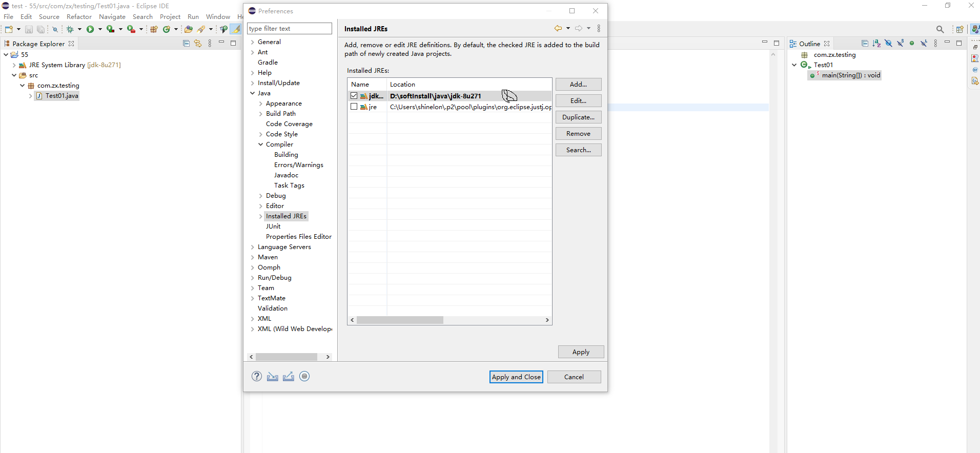Screen dimensions: 980x453
Task: Click Apply and Close button
Action: (x=516, y=377)
